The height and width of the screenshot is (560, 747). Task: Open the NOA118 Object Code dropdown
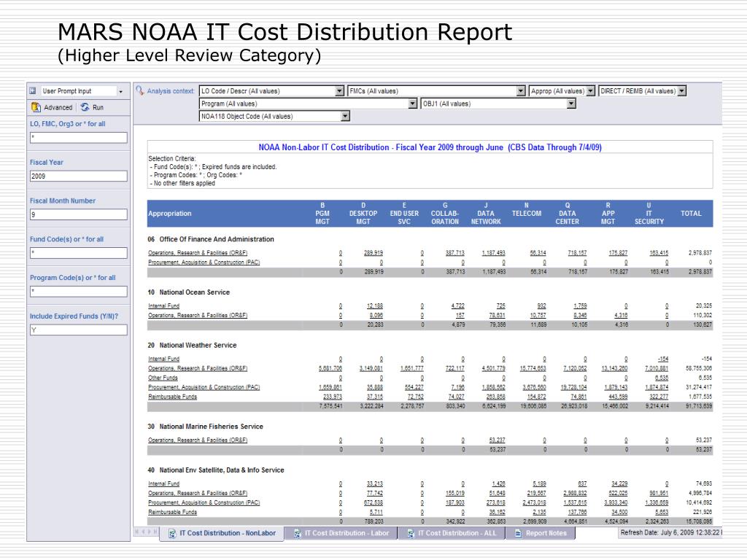[345, 116]
